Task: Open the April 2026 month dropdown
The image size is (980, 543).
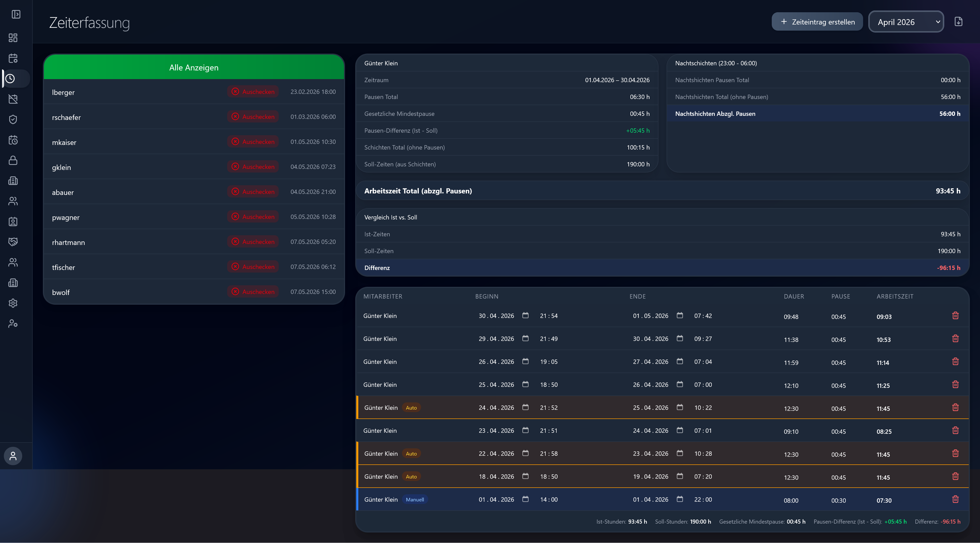Action: 906,22
